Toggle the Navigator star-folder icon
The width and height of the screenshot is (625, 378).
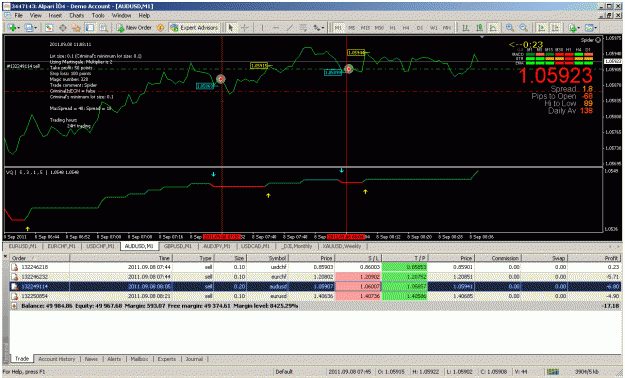76,28
